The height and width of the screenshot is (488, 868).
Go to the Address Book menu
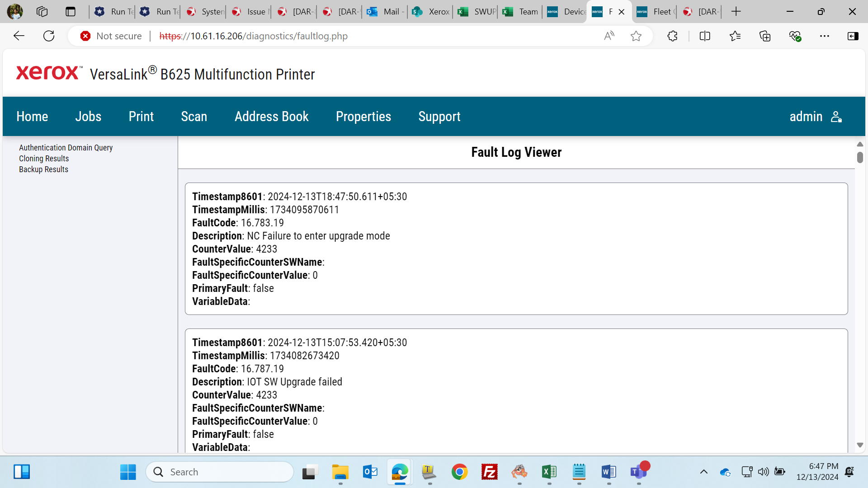point(272,117)
